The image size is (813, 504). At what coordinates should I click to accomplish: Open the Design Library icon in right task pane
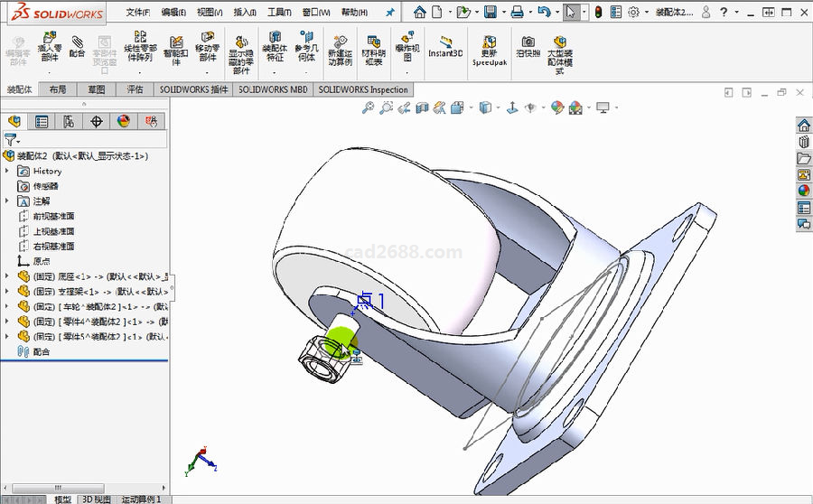803,142
